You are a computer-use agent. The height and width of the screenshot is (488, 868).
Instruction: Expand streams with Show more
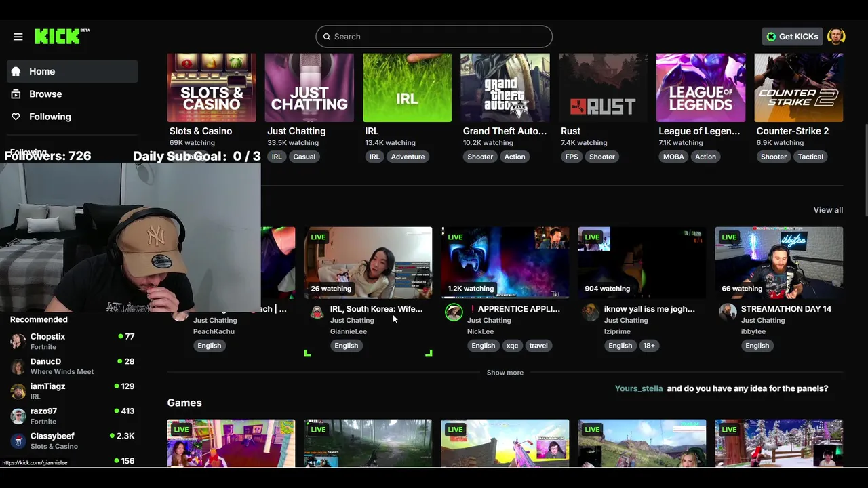[x=505, y=373]
